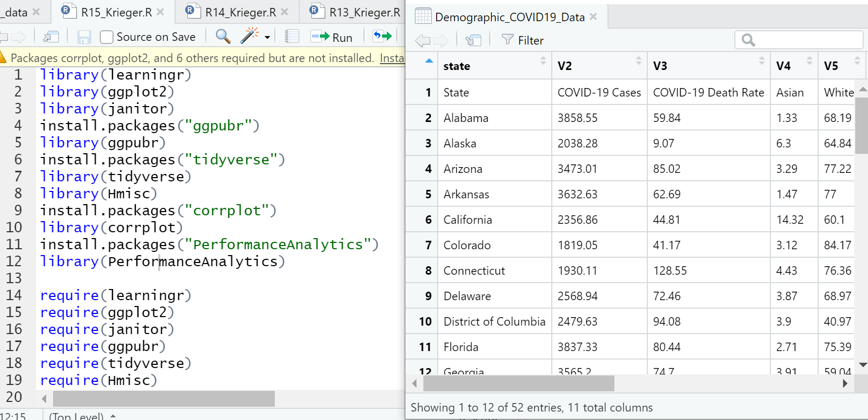Click the data viewer horizontal scrollbar
This screenshot has height=420, width=868.
(x=518, y=383)
